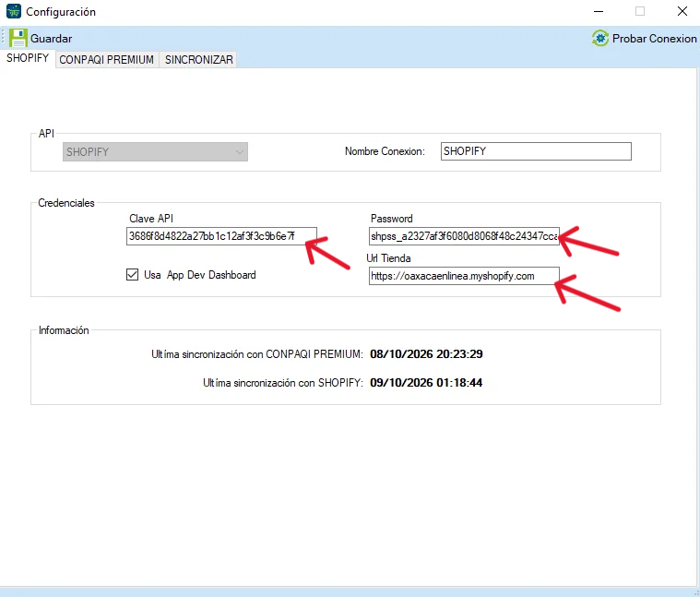
Task: Click the Credenciales group heading
Action: click(x=66, y=203)
